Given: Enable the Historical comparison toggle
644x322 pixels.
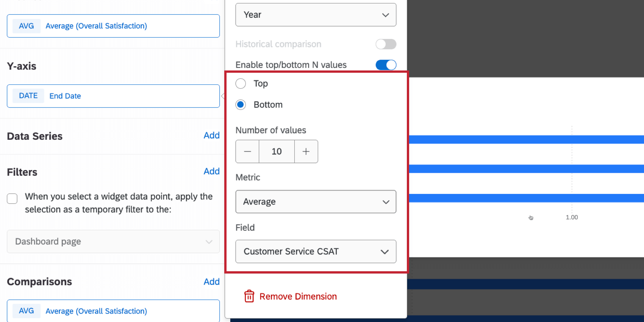Looking at the screenshot, I should pos(386,44).
